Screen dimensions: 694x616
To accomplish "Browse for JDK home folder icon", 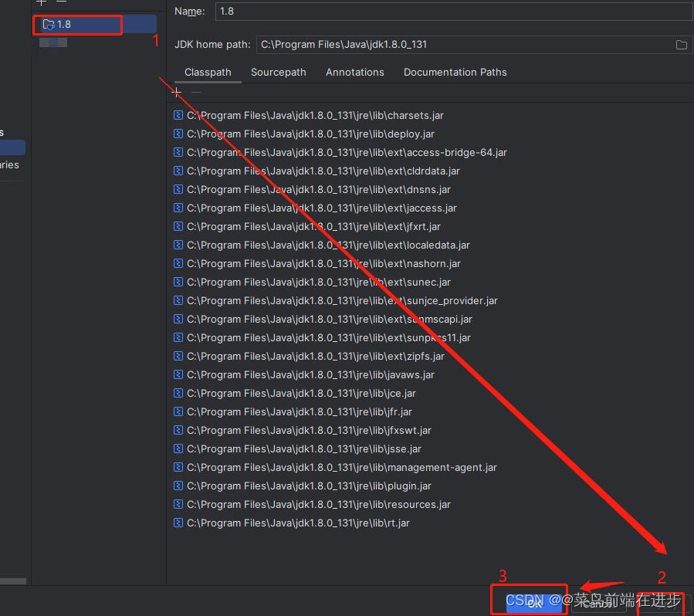I will point(681,45).
